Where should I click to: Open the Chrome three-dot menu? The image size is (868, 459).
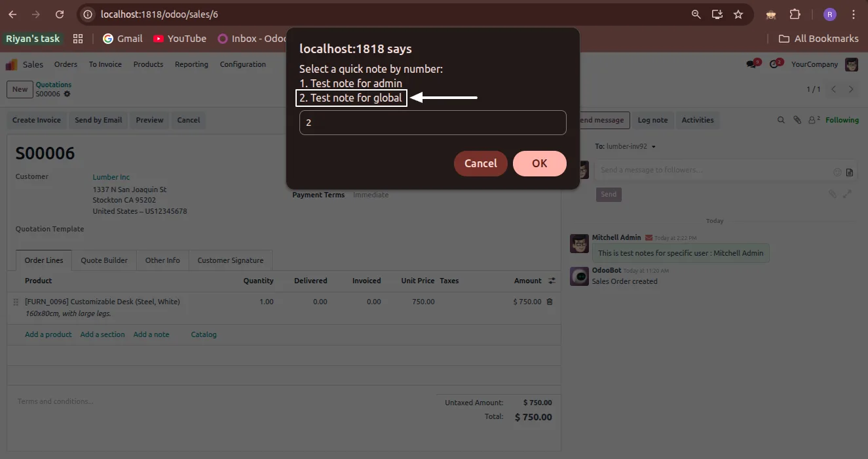tap(854, 14)
